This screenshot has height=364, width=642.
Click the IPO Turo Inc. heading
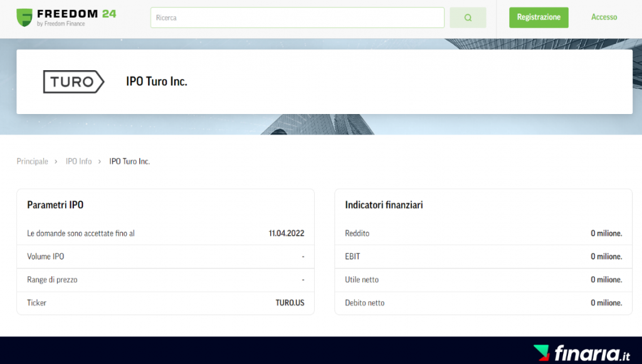(x=156, y=81)
